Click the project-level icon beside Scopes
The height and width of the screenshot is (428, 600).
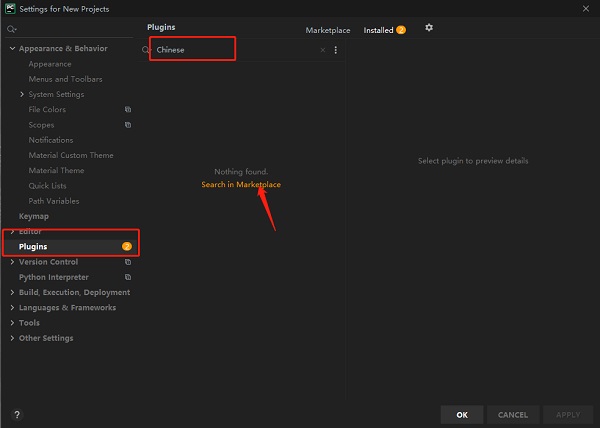coord(127,125)
